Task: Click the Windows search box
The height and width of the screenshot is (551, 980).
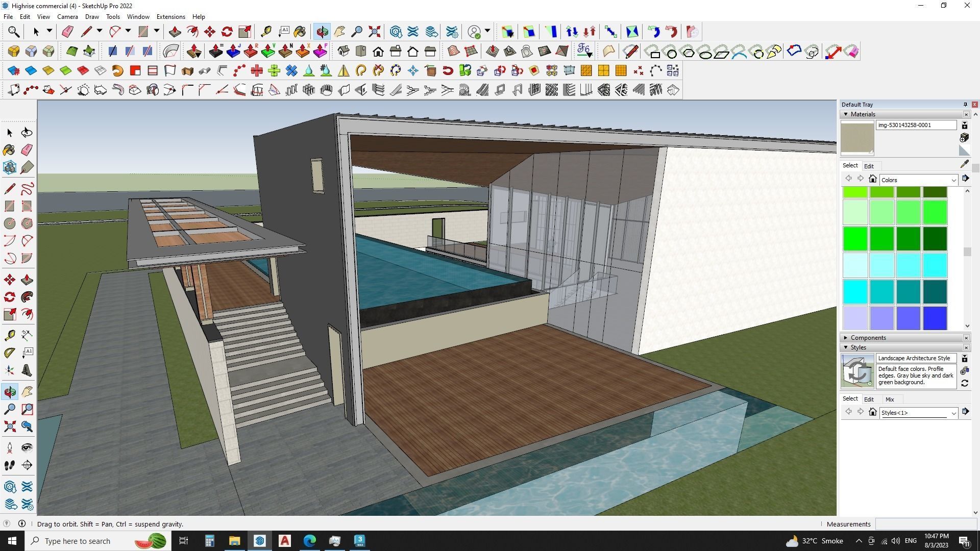Action: 97,541
